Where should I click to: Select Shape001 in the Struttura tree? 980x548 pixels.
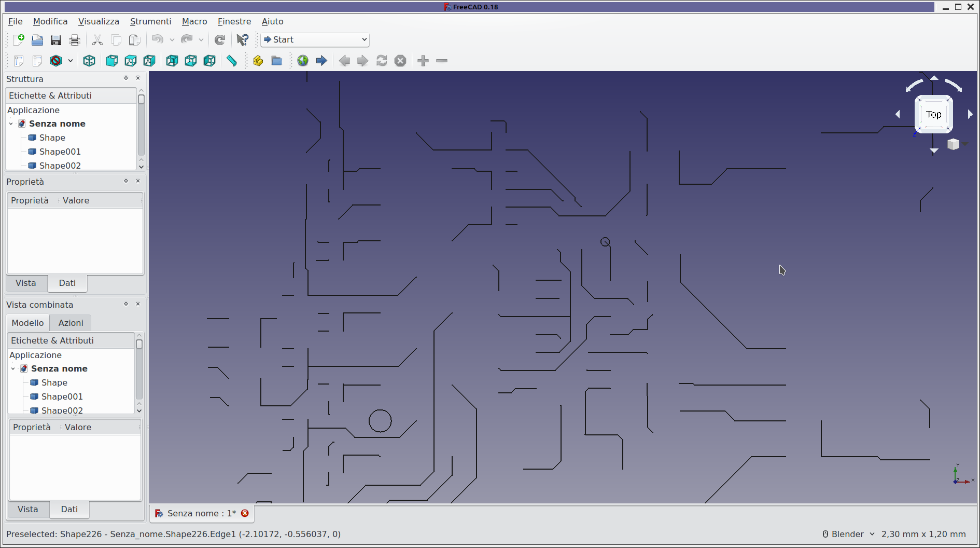(x=60, y=152)
